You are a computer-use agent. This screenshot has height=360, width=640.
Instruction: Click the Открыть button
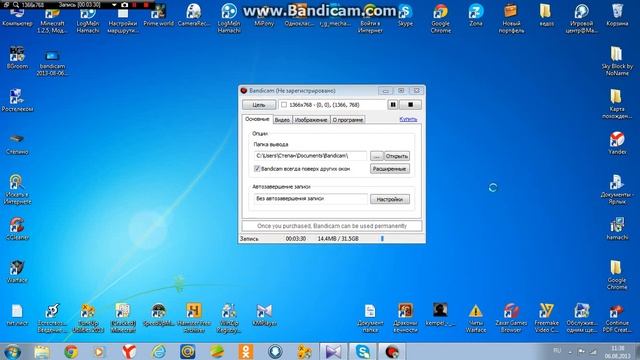(x=397, y=156)
